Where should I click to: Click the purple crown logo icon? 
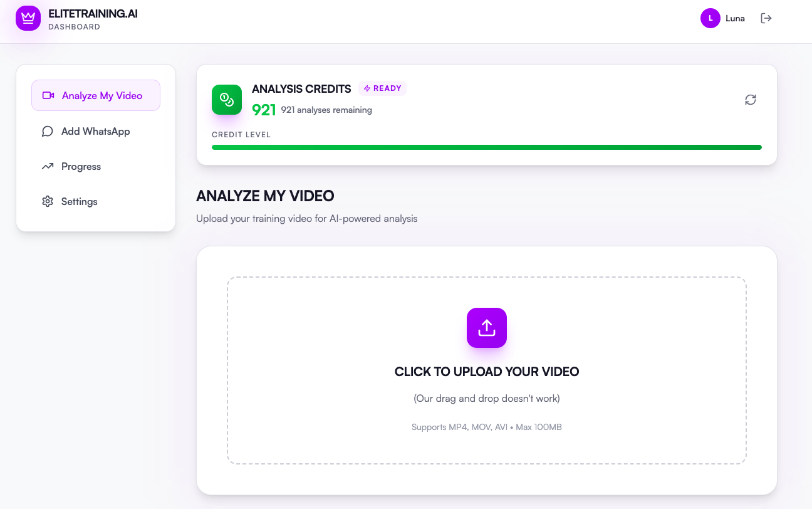(28, 18)
